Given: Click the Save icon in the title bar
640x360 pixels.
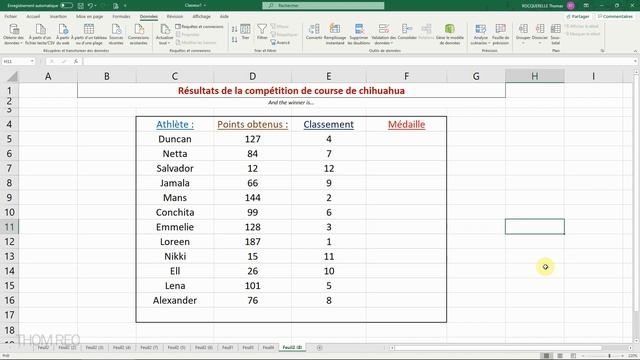Looking at the screenshot, I should click(x=81, y=6).
